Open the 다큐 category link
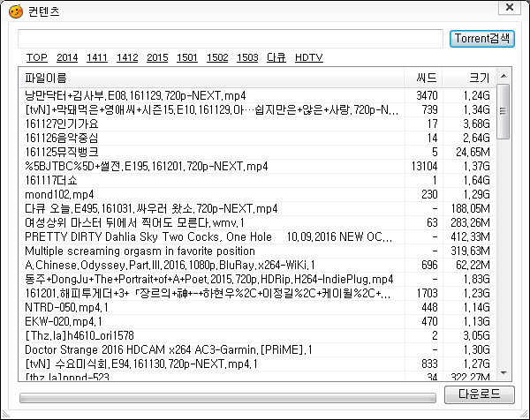The width and height of the screenshot is (530, 420). coord(276,57)
